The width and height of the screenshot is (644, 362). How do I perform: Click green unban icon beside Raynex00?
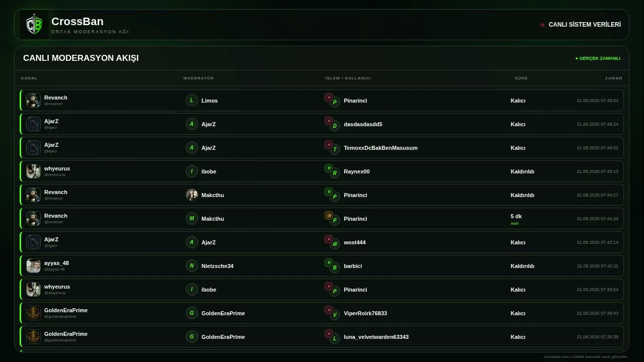click(x=329, y=168)
